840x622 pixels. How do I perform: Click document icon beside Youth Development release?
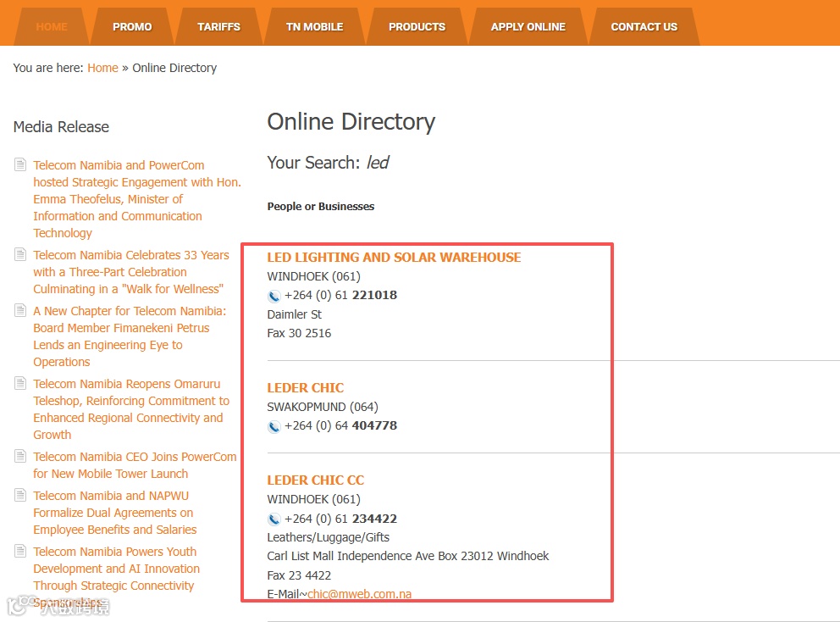pos(20,551)
